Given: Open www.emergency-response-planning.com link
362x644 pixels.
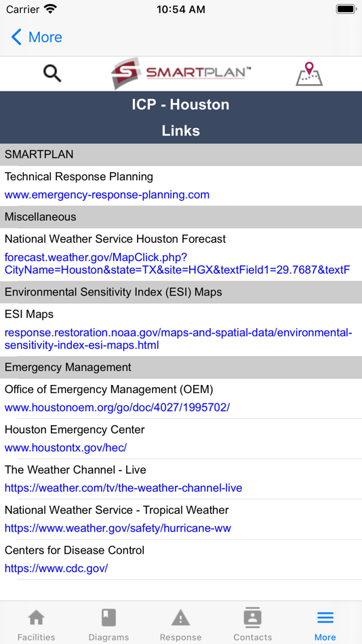Looking at the screenshot, I should tap(107, 195).
